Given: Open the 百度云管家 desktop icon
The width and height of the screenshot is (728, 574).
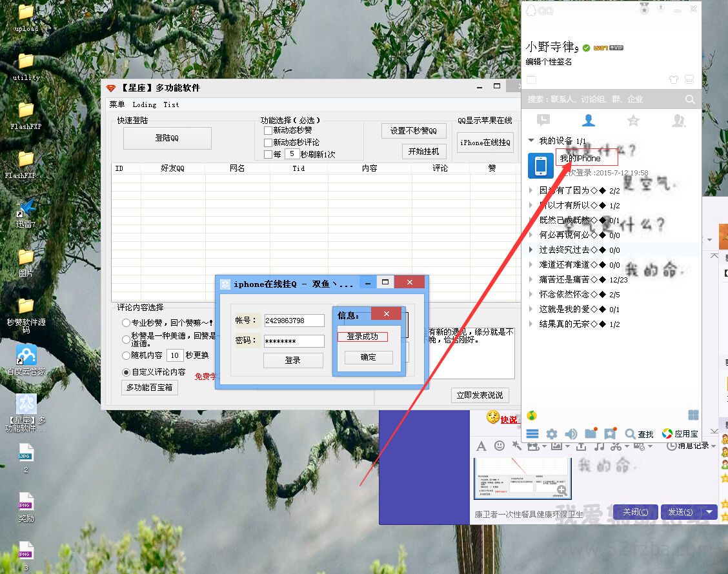Looking at the screenshot, I should [26, 360].
